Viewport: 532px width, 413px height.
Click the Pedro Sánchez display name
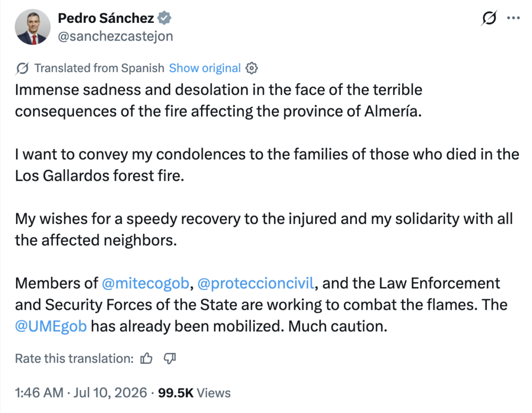[106, 18]
